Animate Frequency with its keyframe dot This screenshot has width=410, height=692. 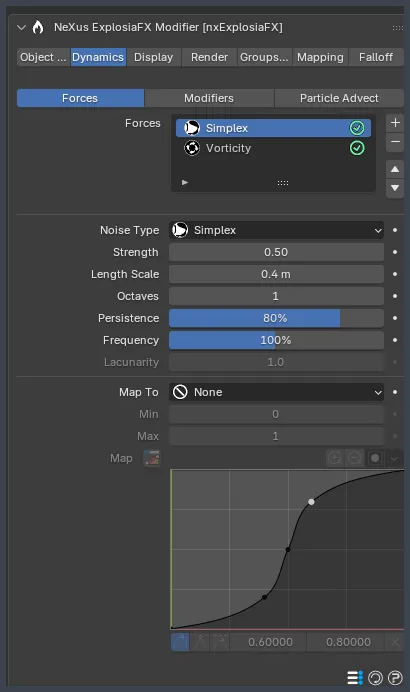click(395, 340)
